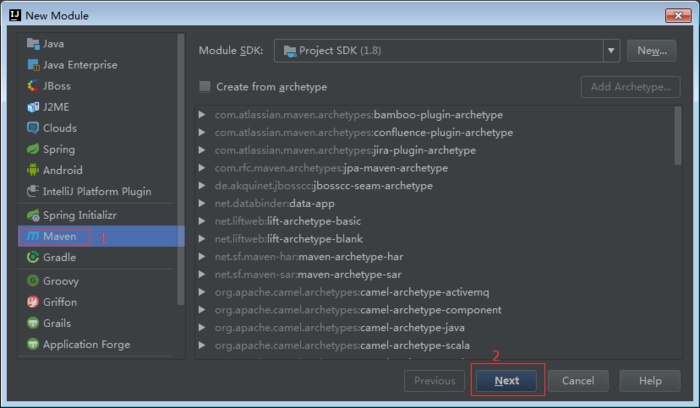Click the archetype list vertical scrollbar
The height and width of the screenshot is (408, 700).
(678, 136)
